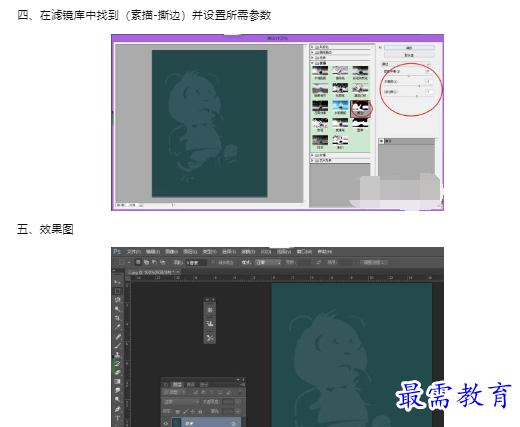Image resolution: width=520 pixels, height=427 pixels.
Task: Adjust the Image Balance slider in the filter gallery
Action: click(x=409, y=76)
